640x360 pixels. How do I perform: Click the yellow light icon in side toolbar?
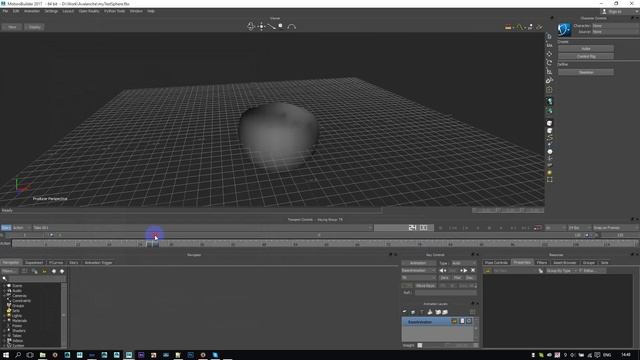pyautogui.click(x=549, y=173)
